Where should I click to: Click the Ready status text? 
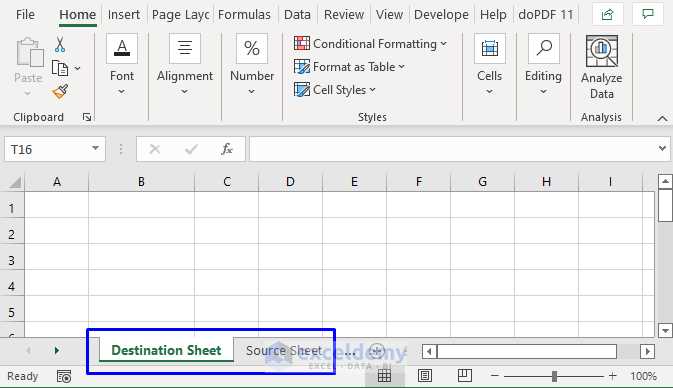pos(22,376)
